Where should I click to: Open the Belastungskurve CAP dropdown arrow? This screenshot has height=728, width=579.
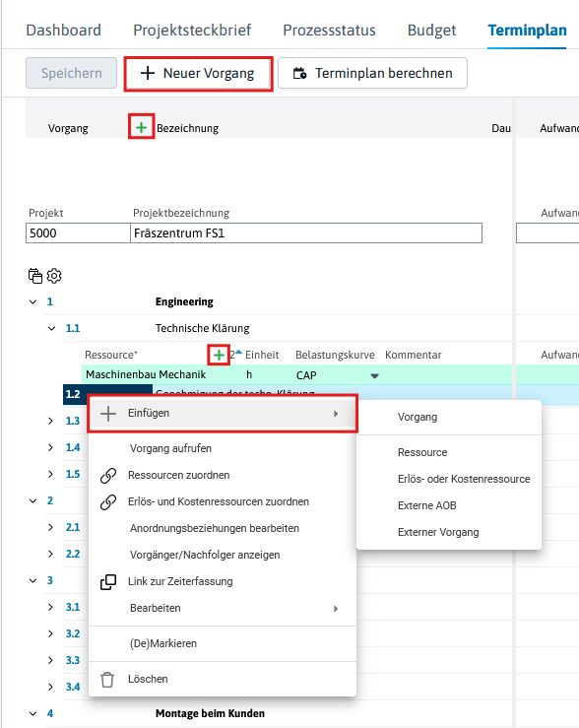[375, 375]
